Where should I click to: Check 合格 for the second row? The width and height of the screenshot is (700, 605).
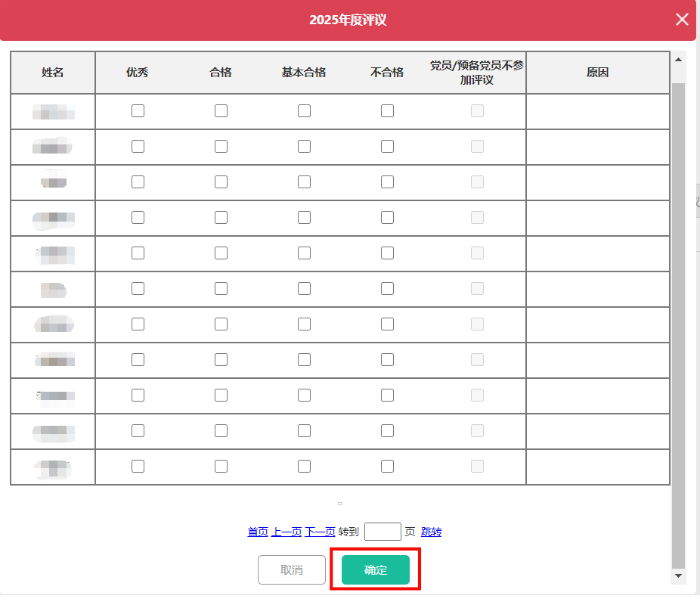click(x=221, y=147)
